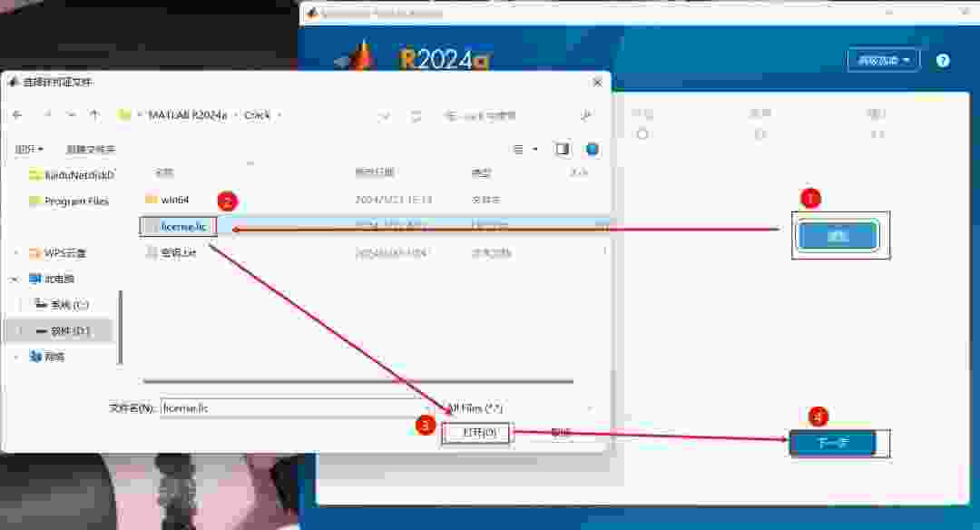
Task: Collapse the This PC tree node
Action: [x=14, y=279]
